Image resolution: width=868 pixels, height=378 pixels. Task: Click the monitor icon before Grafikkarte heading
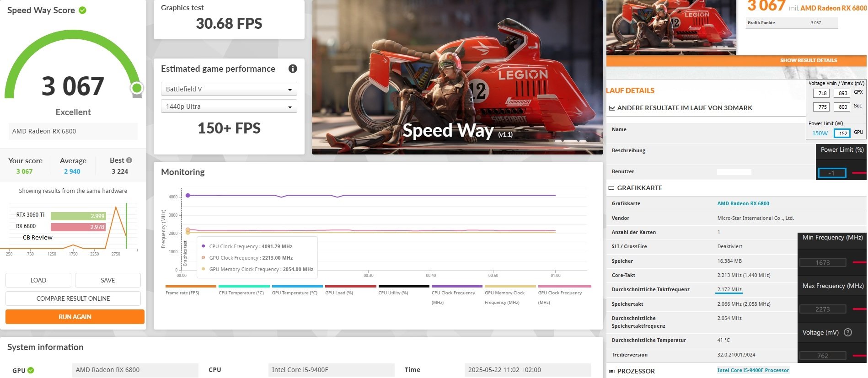pos(611,188)
